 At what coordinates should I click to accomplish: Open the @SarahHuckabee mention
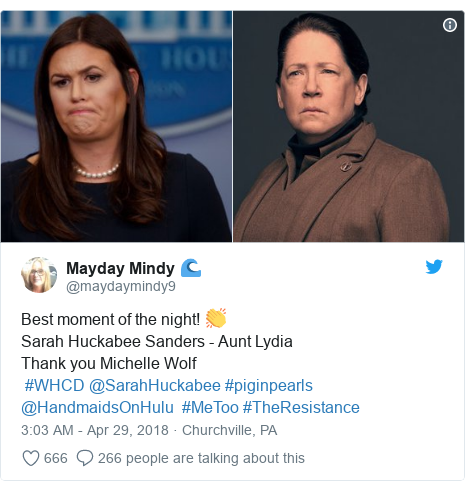155,386
